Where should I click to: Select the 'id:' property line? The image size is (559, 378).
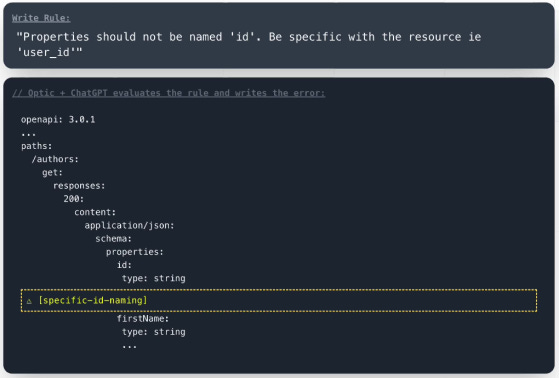tap(124, 265)
